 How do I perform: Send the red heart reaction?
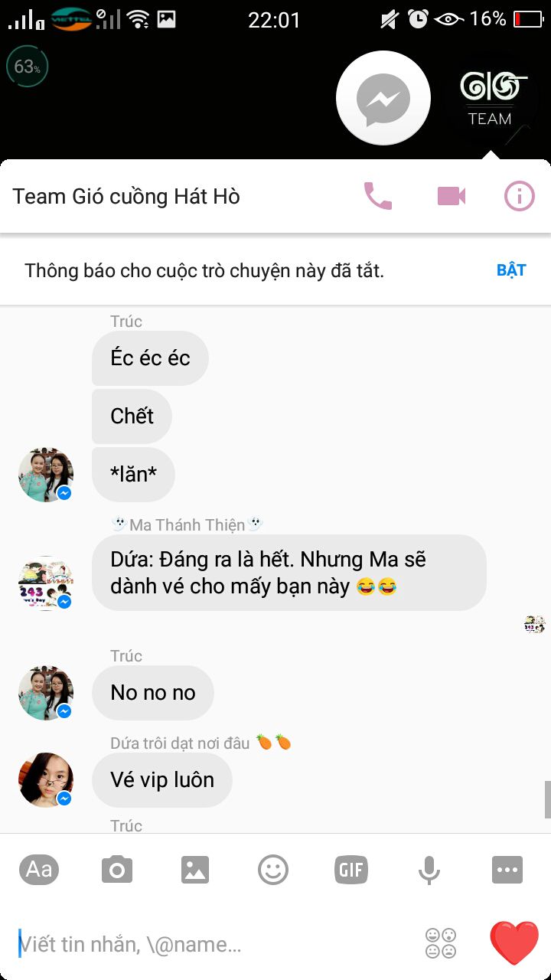514,942
